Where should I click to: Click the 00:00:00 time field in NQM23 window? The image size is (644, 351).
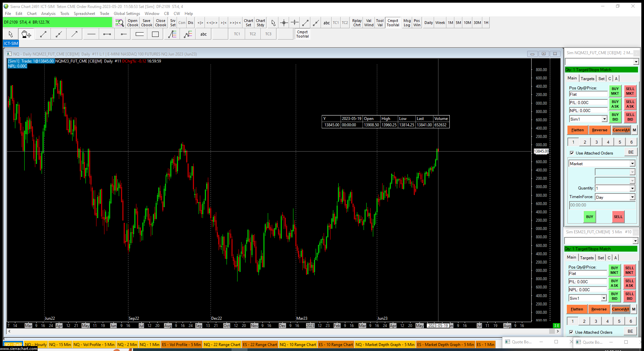(x=601, y=205)
